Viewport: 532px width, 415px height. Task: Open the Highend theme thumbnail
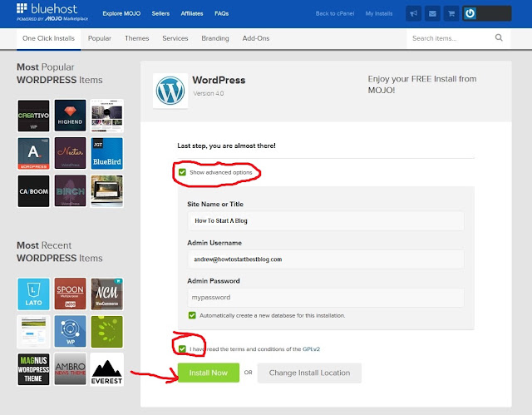point(70,116)
